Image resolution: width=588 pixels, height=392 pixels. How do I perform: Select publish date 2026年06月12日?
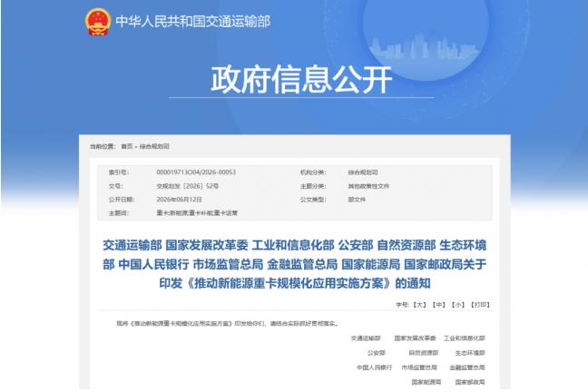180,200
